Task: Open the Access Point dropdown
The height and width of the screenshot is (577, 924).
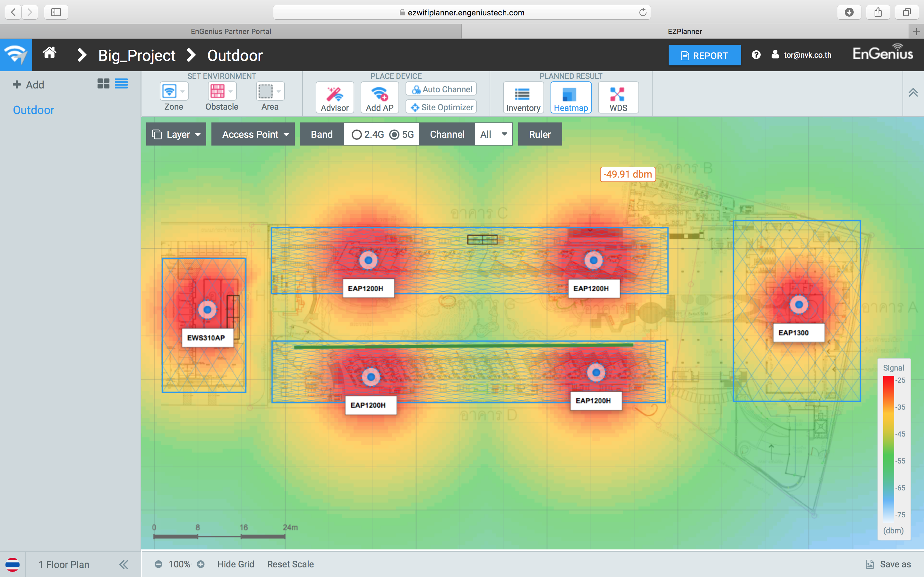Action: (253, 134)
